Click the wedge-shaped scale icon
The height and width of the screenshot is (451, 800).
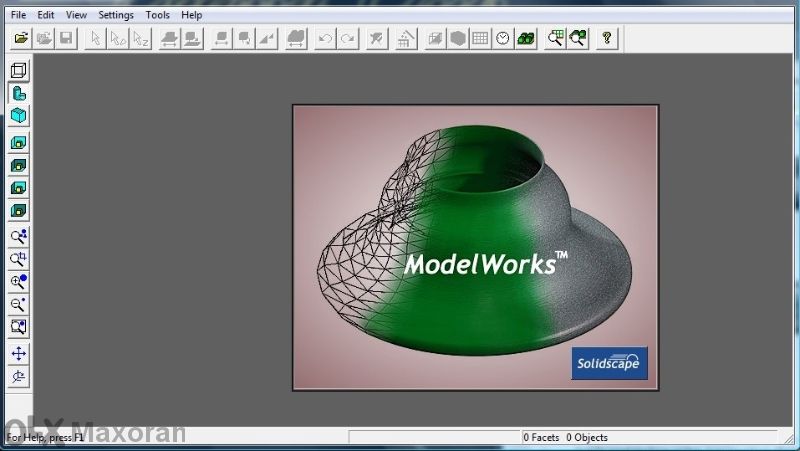tap(267, 38)
